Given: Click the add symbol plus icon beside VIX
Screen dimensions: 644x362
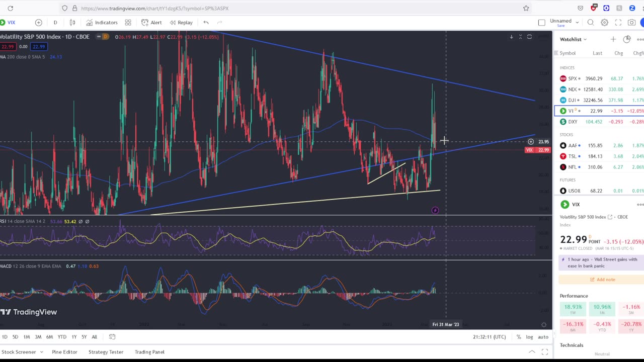Looking at the screenshot, I should (x=38, y=22).
